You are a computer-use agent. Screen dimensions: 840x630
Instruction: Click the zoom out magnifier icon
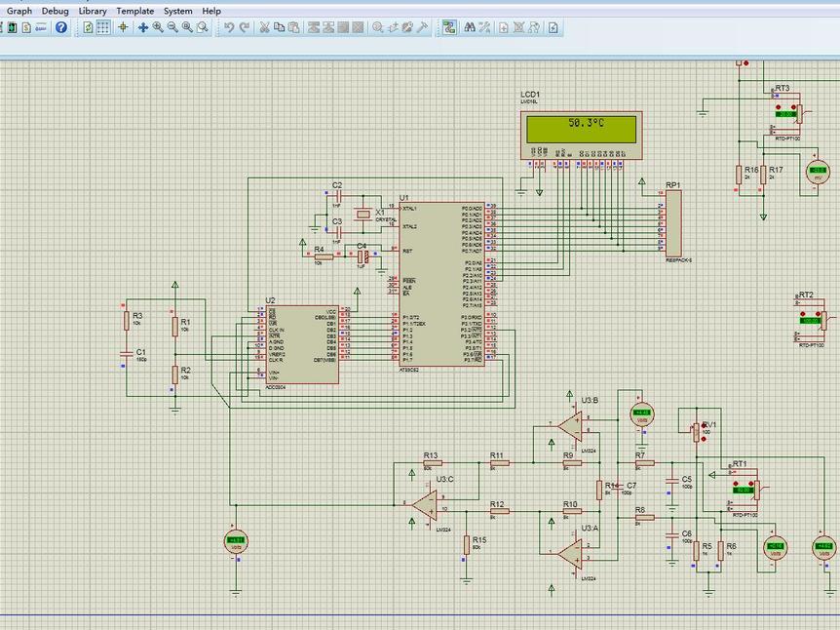(172, 27)
